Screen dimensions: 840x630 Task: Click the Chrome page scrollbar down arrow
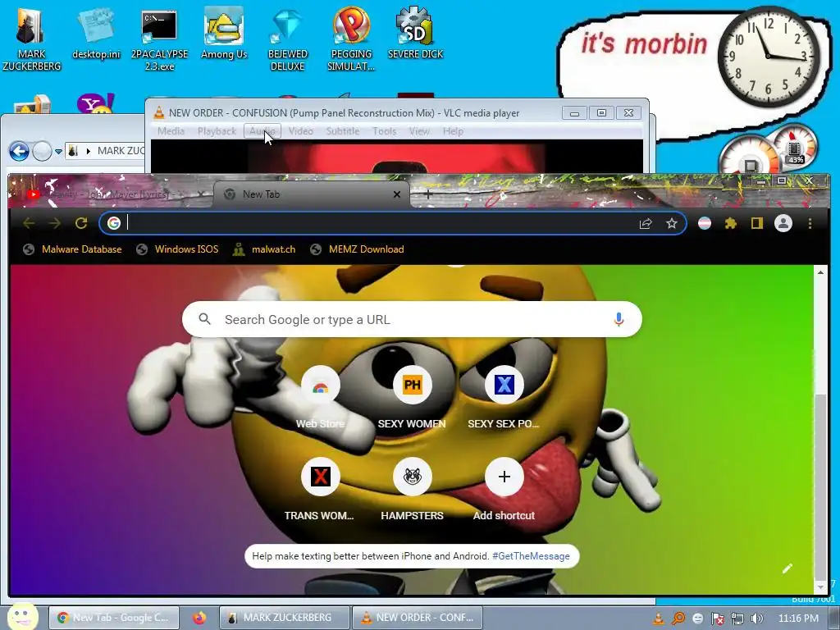pyautogui.click(x=820, y=587)
